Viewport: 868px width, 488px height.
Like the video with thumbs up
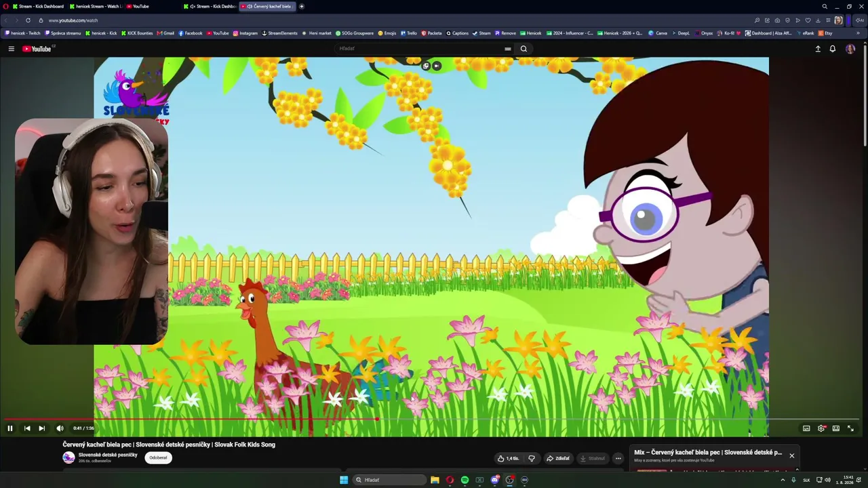tap(509, 458)
